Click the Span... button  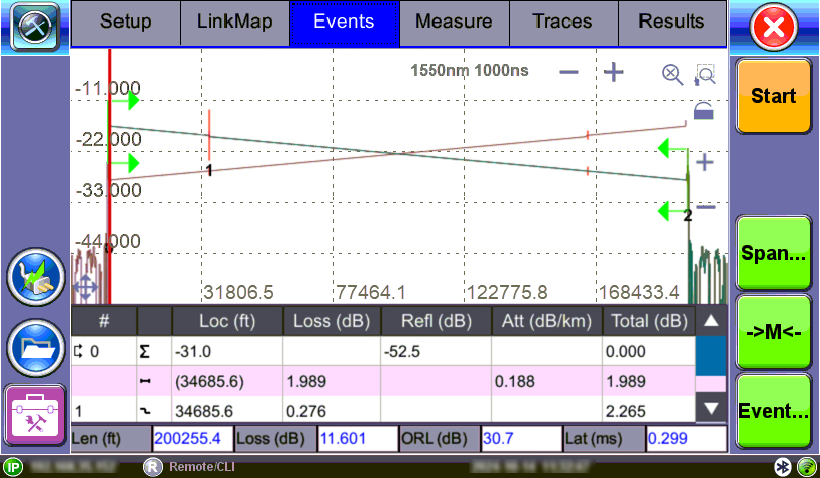pos(773,254)
